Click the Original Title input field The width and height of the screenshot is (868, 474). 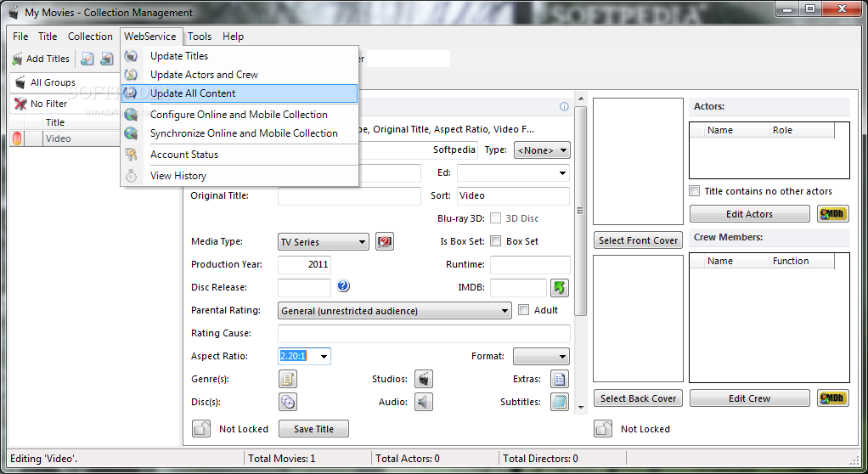pyautogui.click(x=349, y=195)
